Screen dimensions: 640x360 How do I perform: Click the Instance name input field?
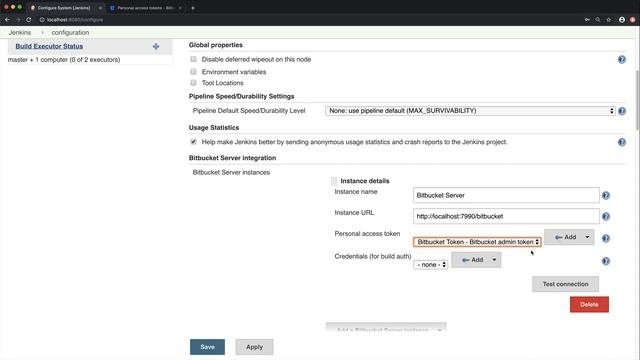point(506,195)
